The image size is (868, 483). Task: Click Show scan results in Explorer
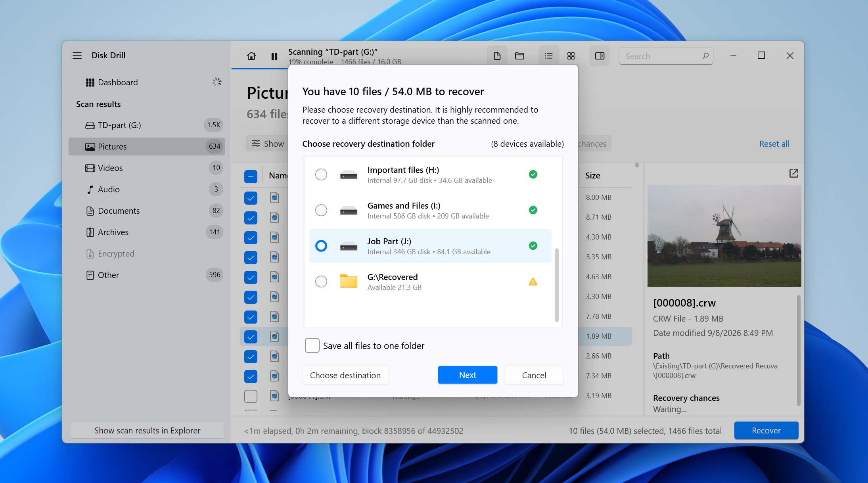click(x=147, y=430)
